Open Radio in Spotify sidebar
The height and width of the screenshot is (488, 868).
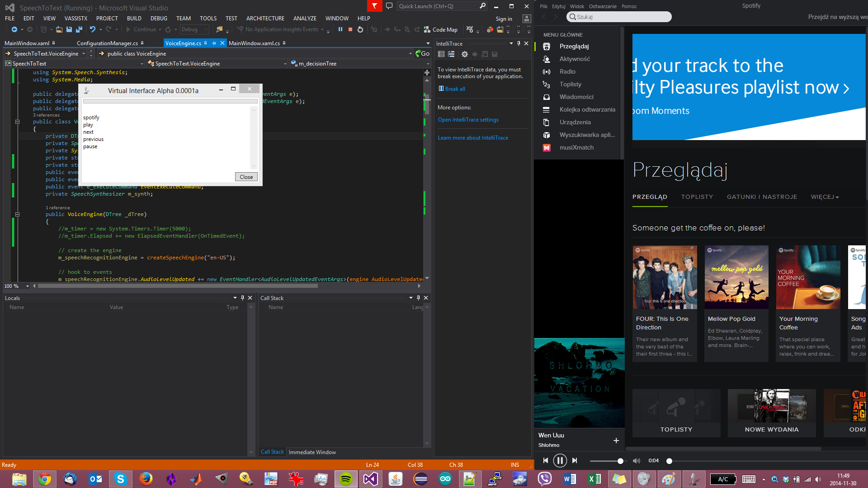pyautogui.click(x=567, y=71)
